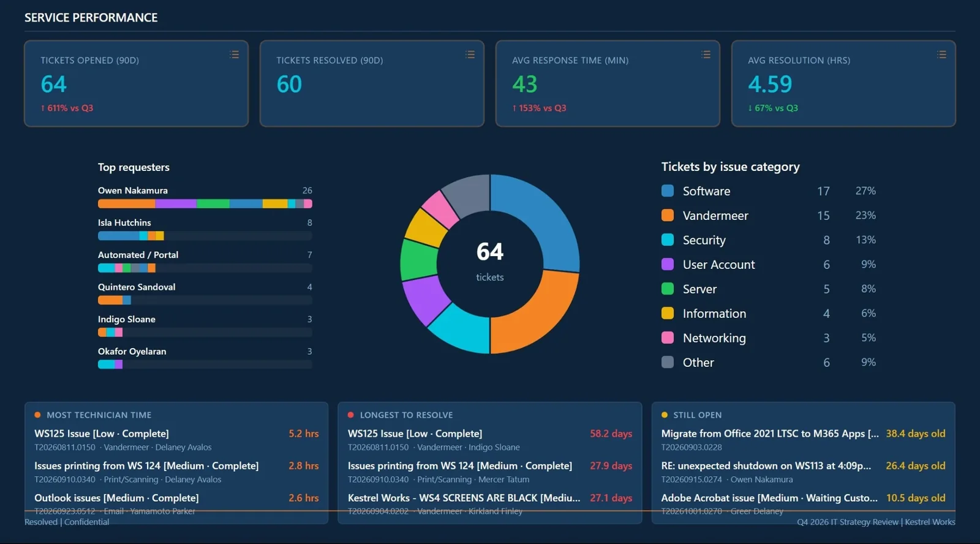Click Quintero Sandoval's requester bar

tap(205, 300)
